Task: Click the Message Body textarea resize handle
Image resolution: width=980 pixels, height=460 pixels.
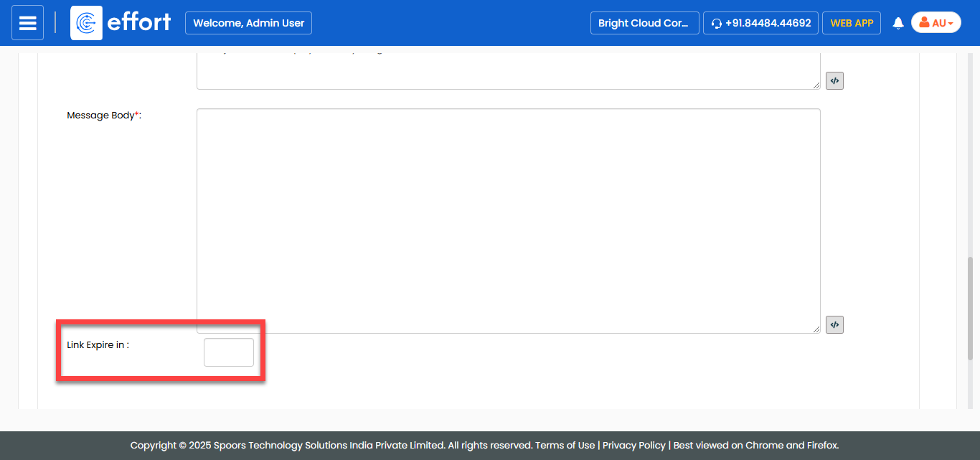Action: [816, 329]
